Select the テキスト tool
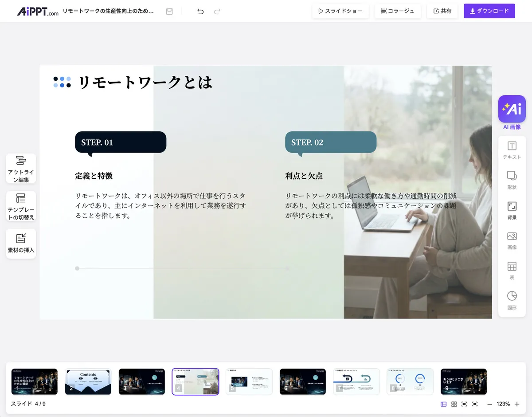Viewport: 532px width, 417px height. [x=512, y=150]
